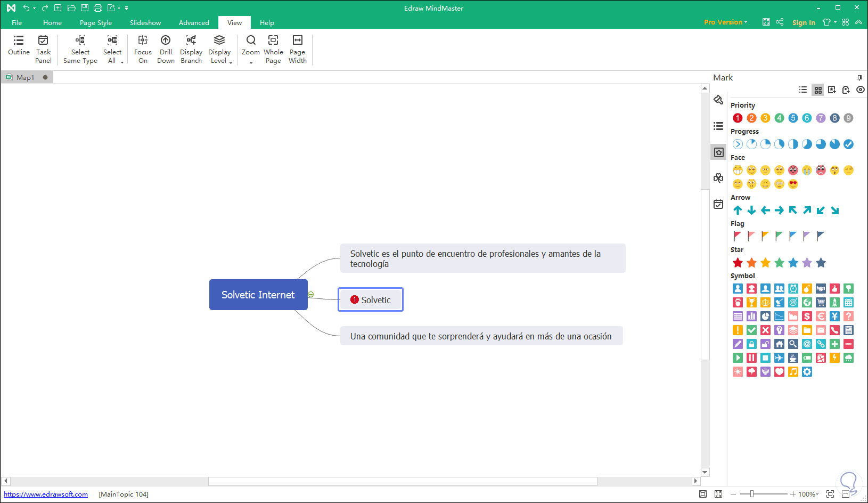The width and height of the screenshot is (868, 503).
Task: Turn on Focus On mode
Action: click(x=143, y=50)
